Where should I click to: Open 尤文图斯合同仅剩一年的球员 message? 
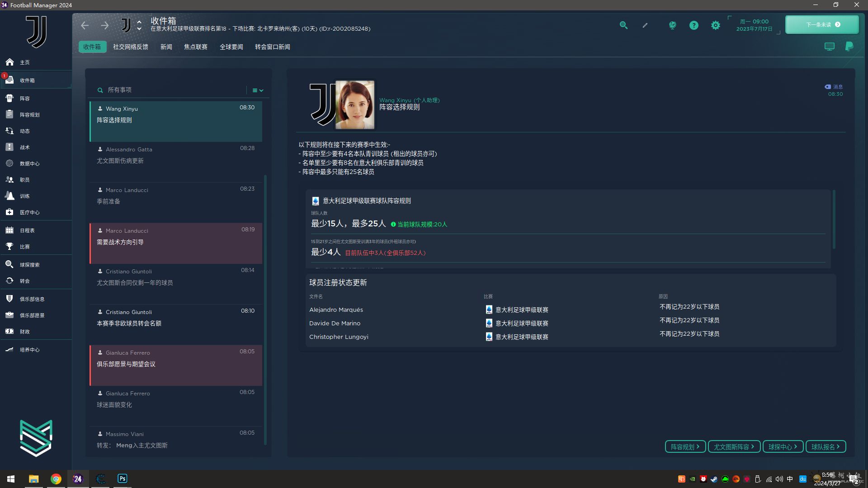pyautogui.click(x=176, y=284)
